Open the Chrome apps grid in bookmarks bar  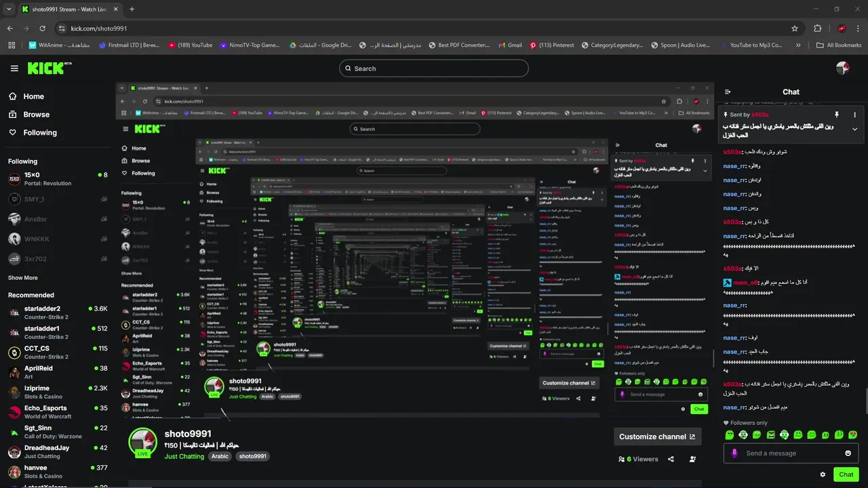click(x=12, y=45)
